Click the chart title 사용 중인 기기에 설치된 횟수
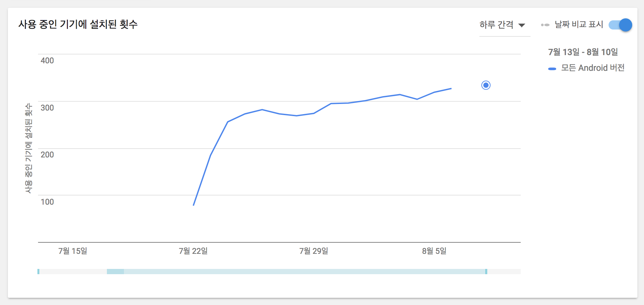The width and height of the screenshot is (644, 305). pos(78,24)
